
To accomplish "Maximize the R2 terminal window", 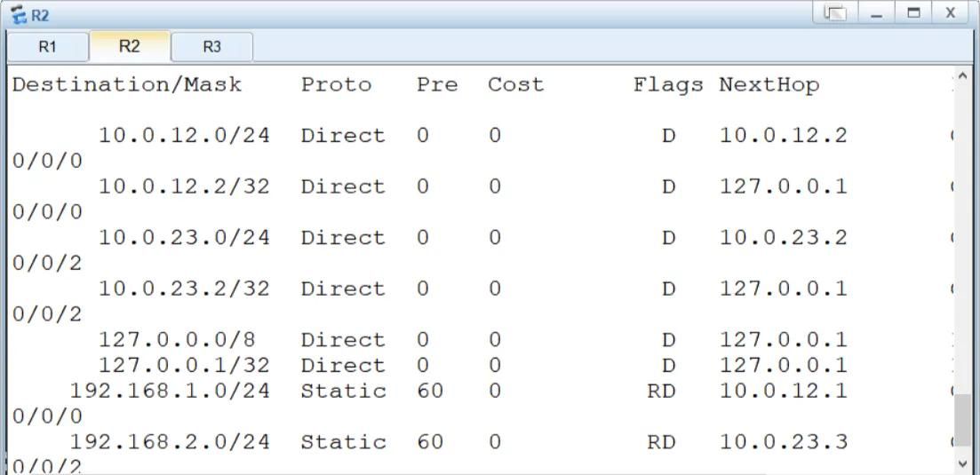I will pyautogui.click(x=912, y=13).
